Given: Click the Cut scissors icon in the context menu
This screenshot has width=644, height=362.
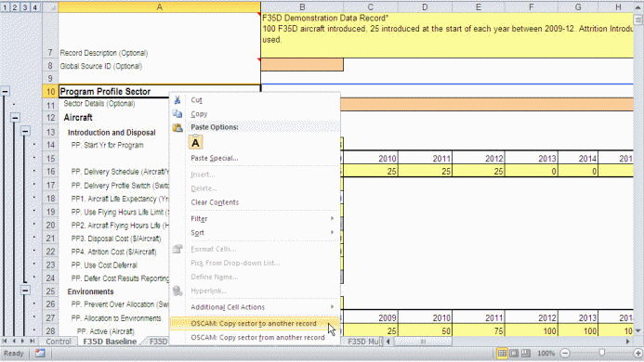Looking at the screenshot, I should tap(177, 99).
